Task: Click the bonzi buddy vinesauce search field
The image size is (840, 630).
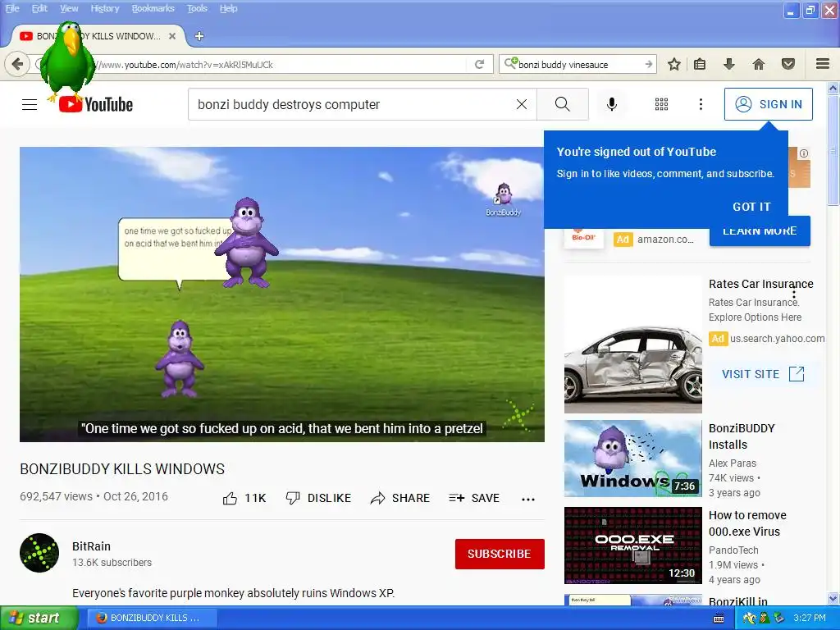Action: pyautogui.click(x=578, y=64)
